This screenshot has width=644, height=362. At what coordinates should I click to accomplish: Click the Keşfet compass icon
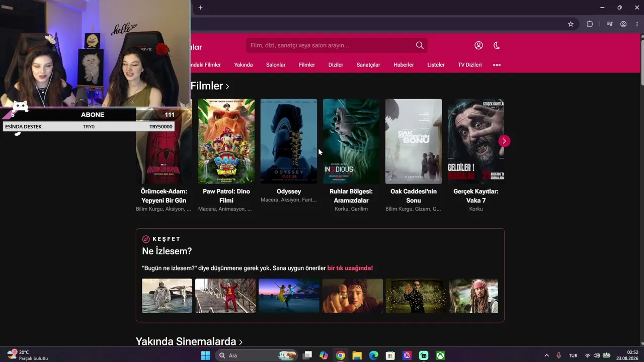[146, 239]
